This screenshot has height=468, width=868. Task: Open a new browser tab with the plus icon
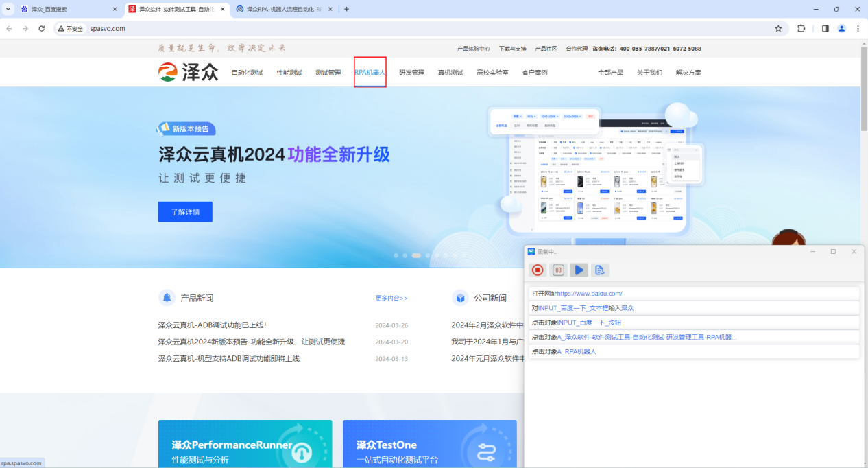click(346, 9)
